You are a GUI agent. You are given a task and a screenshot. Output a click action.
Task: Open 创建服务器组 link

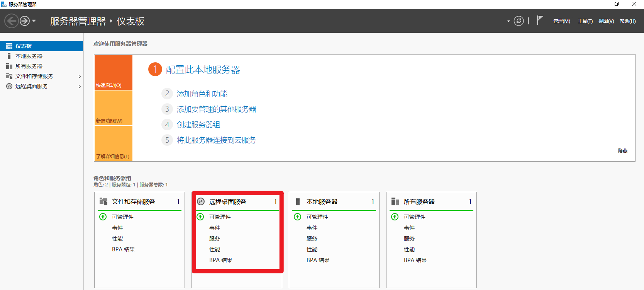(x=198, y=125)
